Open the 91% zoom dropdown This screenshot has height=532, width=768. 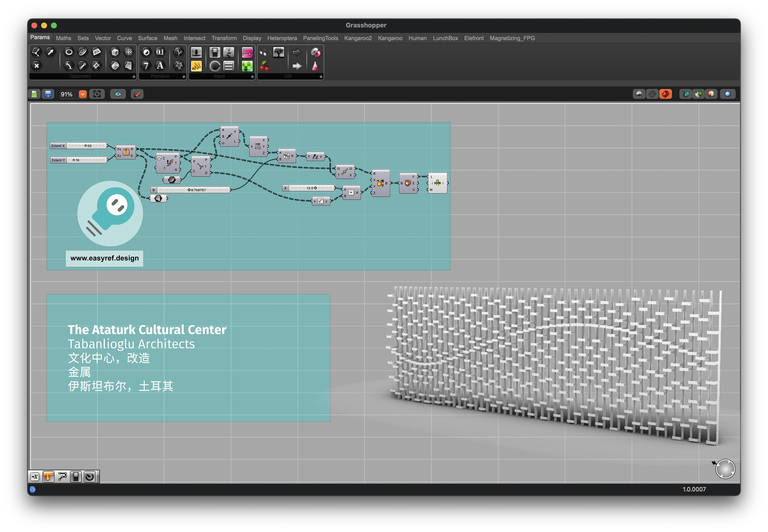pyautogui.click(x=82, y=94)
